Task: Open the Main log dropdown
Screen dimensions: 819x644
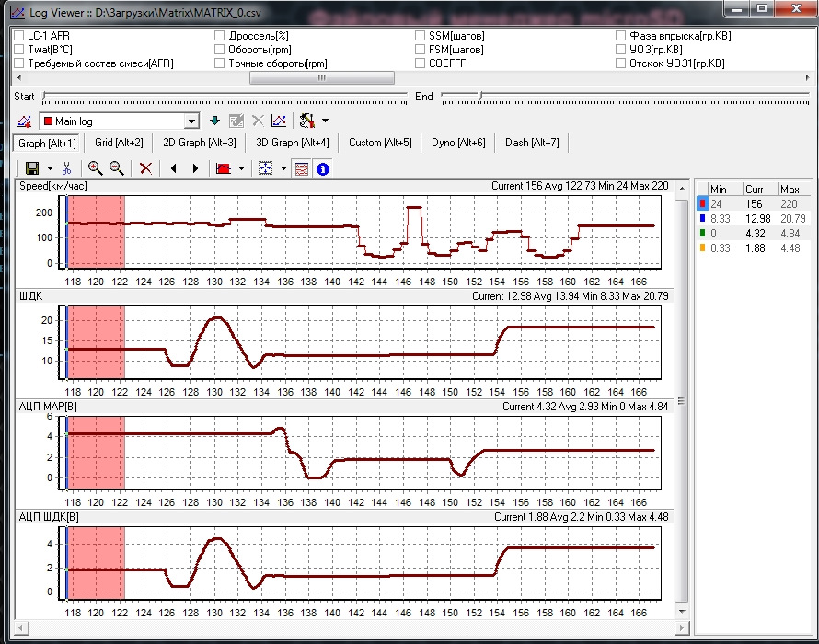Action: coord(191,121)
